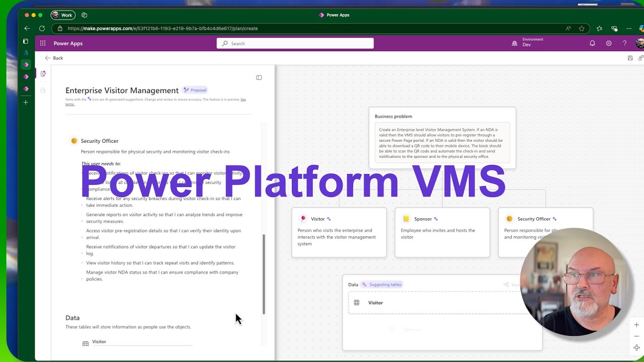This screenshot has height=362, width=644.
Task: Click Suggesting tables badge
Action: [382, 285]
